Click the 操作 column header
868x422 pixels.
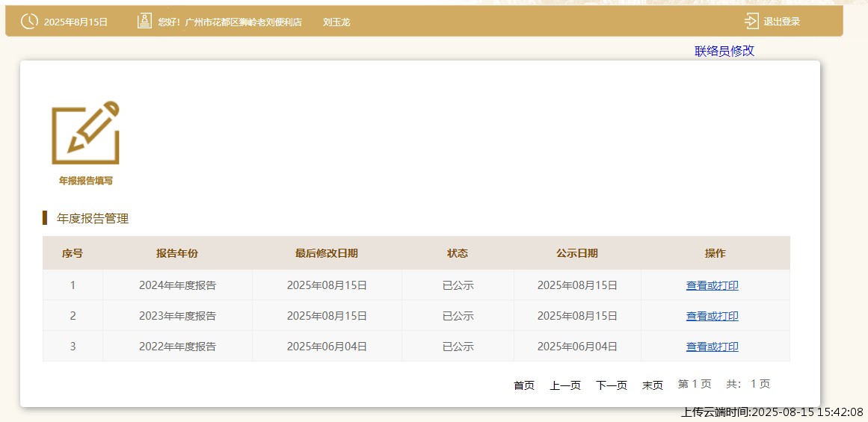coord(715,253)
